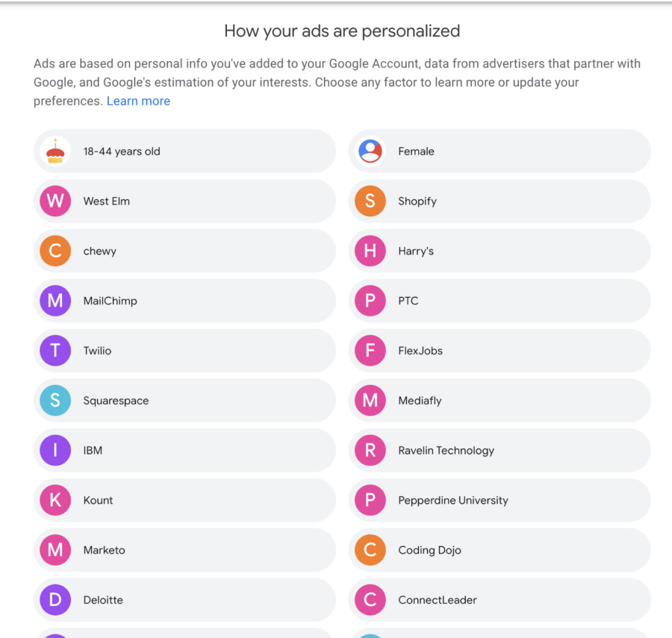Open the FlexJobs factor details
The image size is (672, 638).
(x=500, y=351)
